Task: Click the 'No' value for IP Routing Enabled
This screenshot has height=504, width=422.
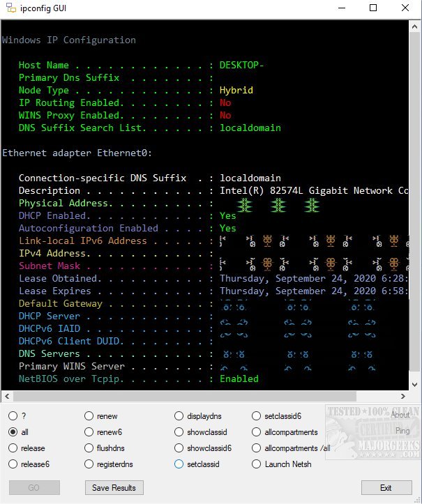Action: coord(225,103)
